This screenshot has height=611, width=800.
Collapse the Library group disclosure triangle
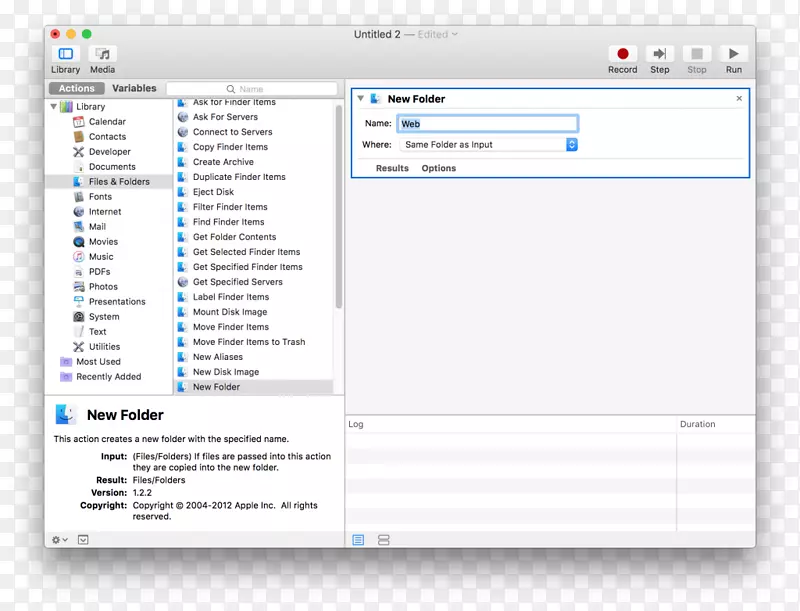[53, 106]
